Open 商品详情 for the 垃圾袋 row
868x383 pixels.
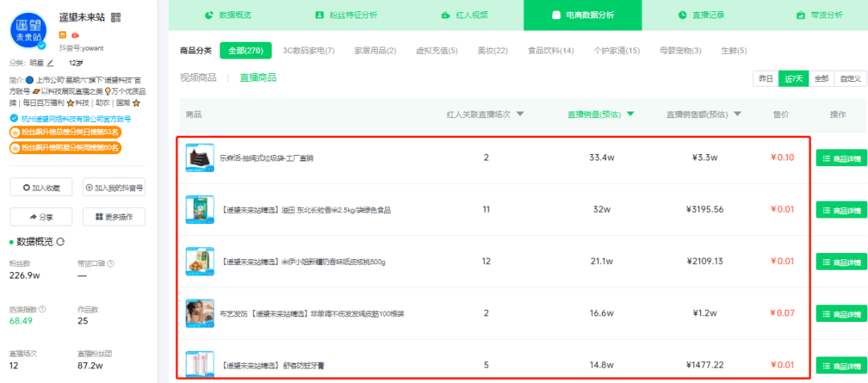coord(841,158)
